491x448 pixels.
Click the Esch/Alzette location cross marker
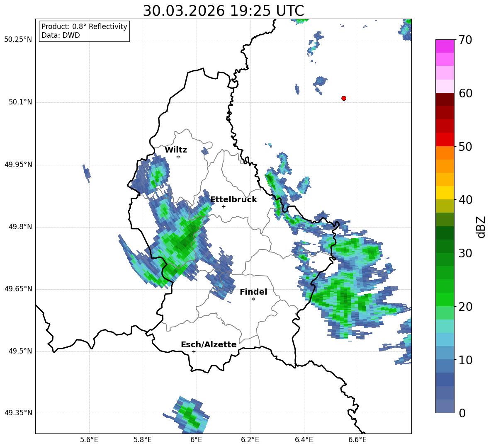pos(194,351)
